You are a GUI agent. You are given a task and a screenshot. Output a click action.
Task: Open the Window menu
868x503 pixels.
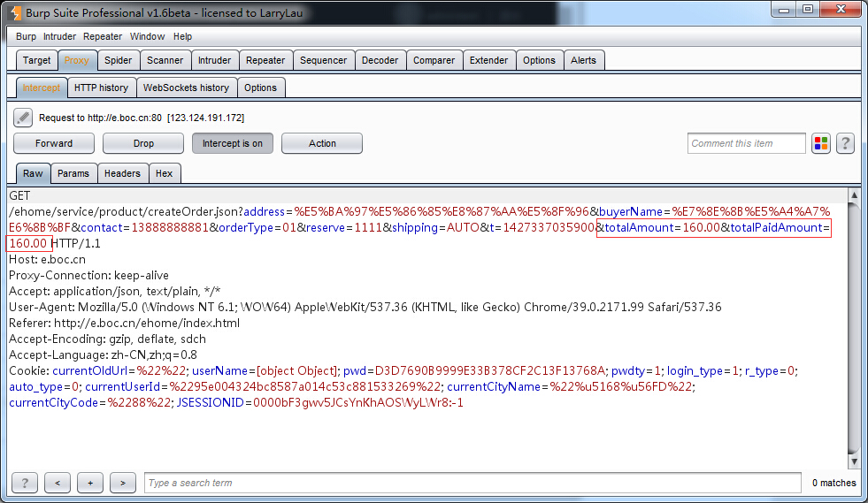pyautogui.click(x=147, y=36)
